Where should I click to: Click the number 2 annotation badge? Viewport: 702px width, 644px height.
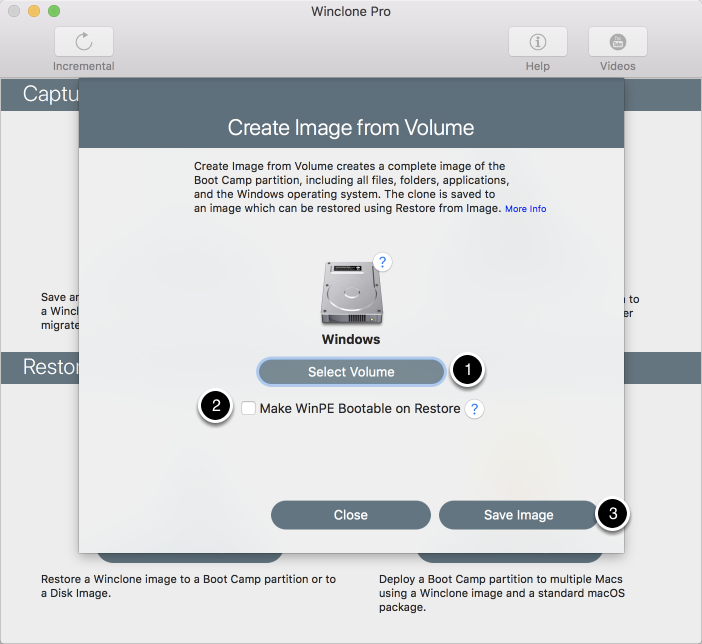(x=216, y=407)
